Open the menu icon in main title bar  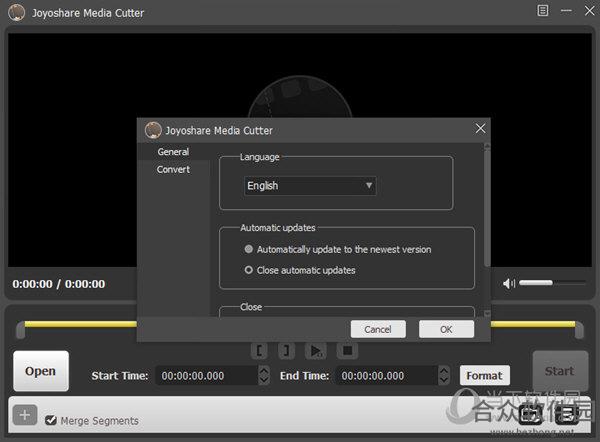pos(543,11)
